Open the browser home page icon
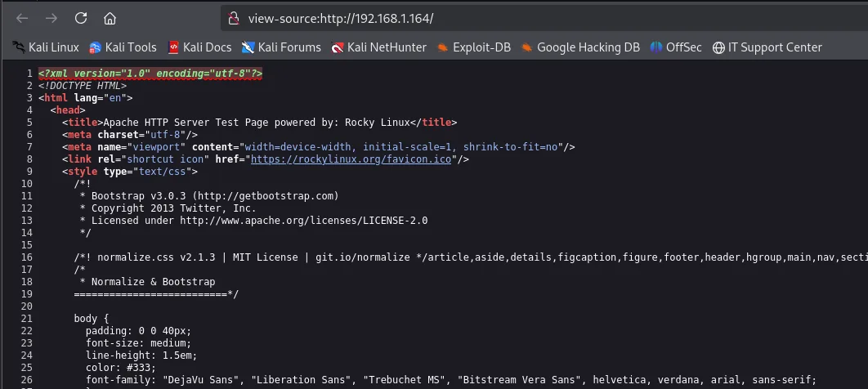This screenshot has width=868, height=389. pyautogui.click(x=110, y=18)
